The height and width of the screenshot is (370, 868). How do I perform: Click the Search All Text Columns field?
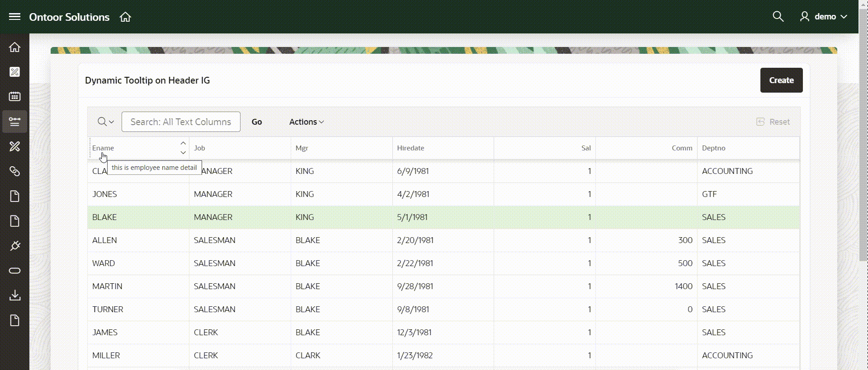click(181, 122)
